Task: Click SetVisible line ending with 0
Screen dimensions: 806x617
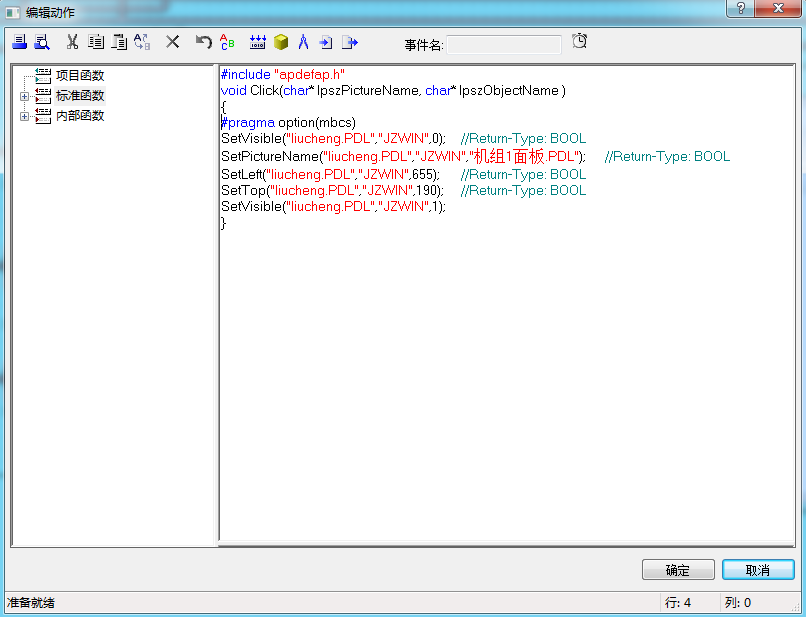Action: coord(404,138)
